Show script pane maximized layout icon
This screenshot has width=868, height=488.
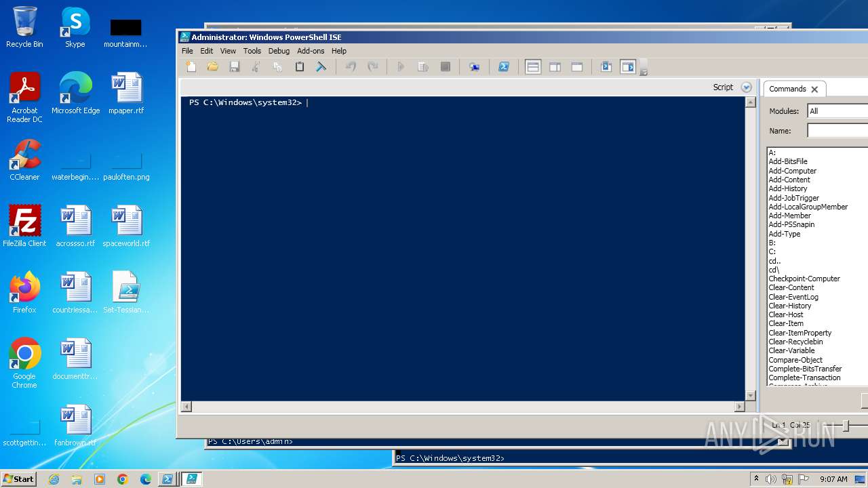click(577, 66)
